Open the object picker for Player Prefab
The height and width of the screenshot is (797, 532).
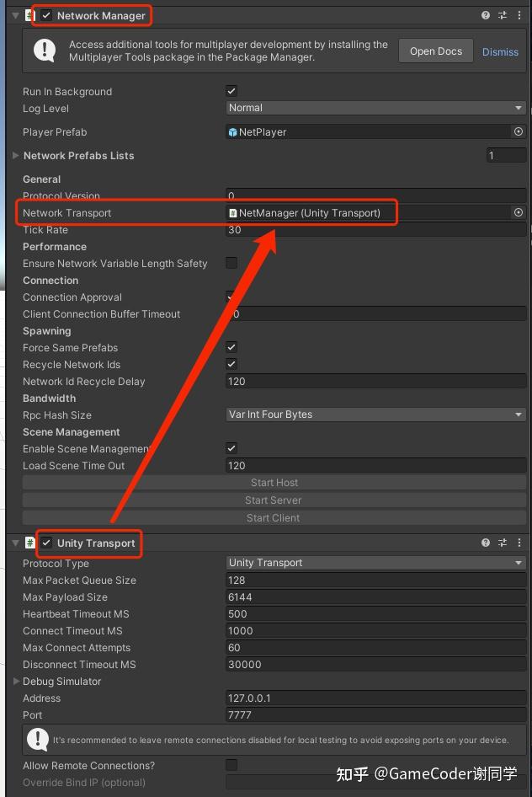coord(519,131)
